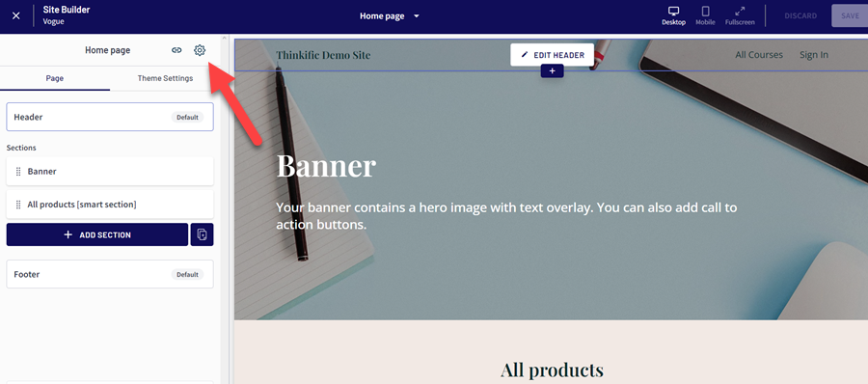Close the Site Builder with the X icon
This screenshot has height=384, width=868.
click(16, 15)
